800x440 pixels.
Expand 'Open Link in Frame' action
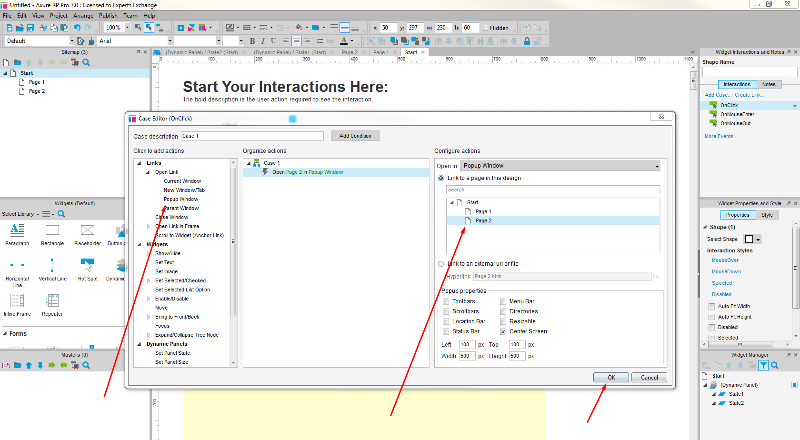tap(148, 226)
